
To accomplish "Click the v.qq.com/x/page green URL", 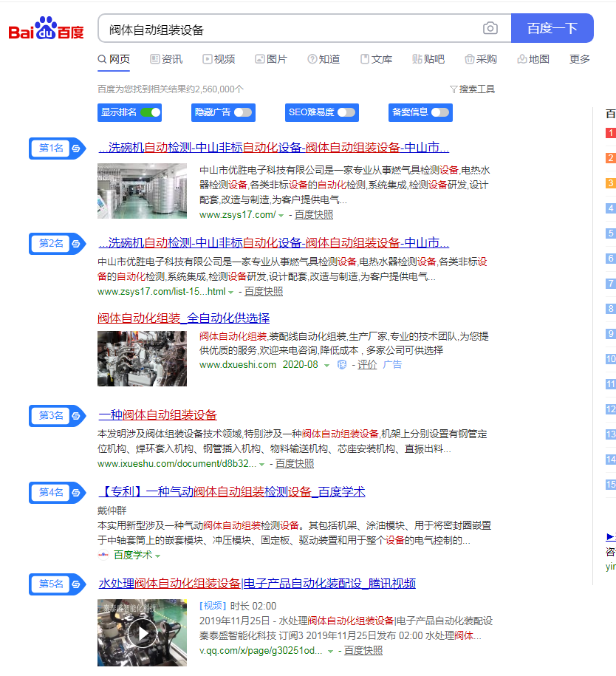I will click(x=261, y=651).
